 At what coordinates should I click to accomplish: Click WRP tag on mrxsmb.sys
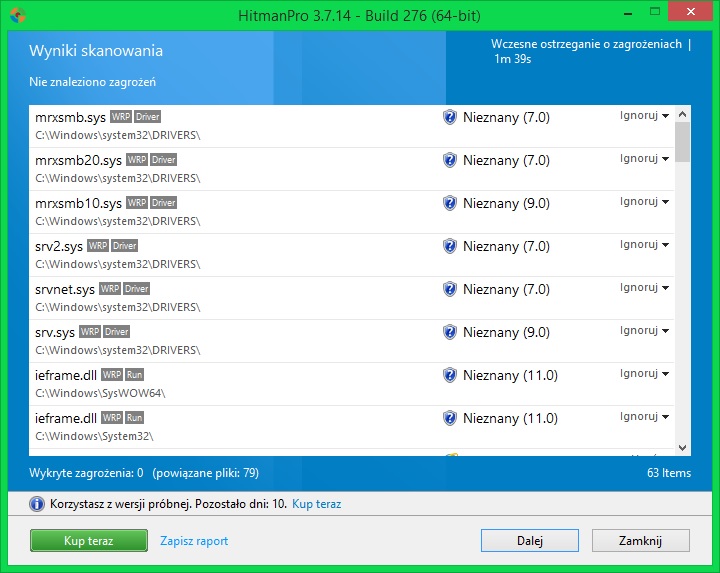click(121, 117)
